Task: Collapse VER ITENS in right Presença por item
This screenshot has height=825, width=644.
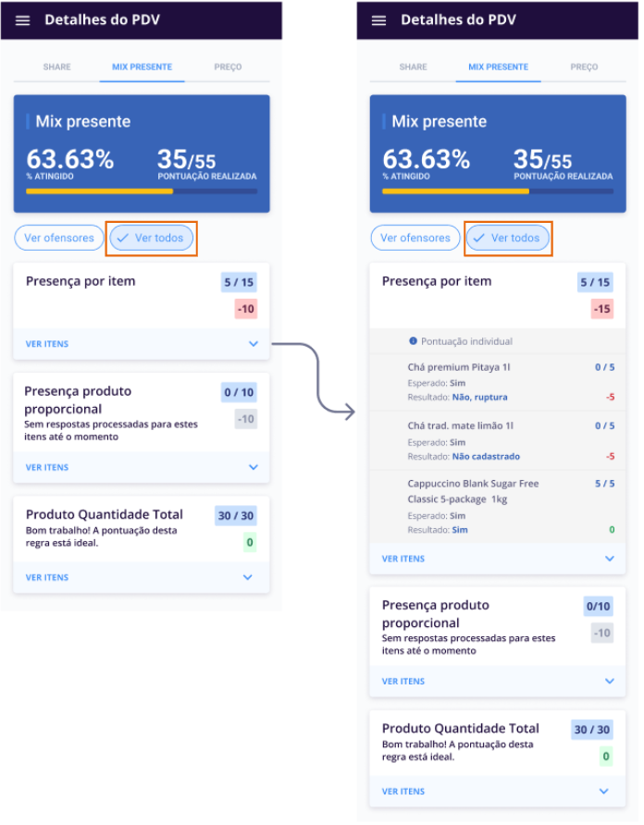Action: point(403,559)
